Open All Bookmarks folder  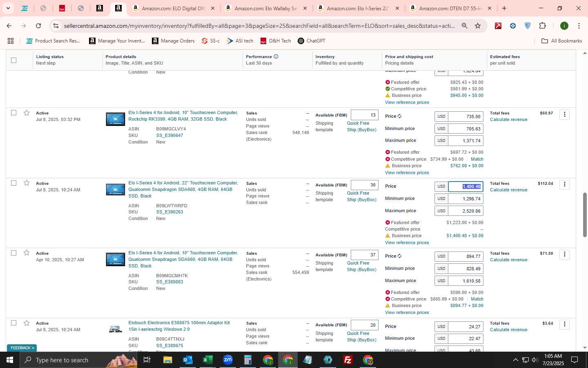coord(561,41)
